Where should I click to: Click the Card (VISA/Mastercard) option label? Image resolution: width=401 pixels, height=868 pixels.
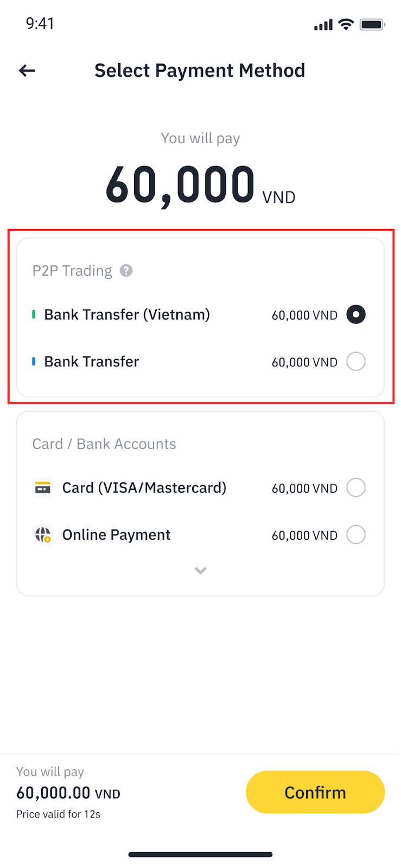click(x=144, y=488)
